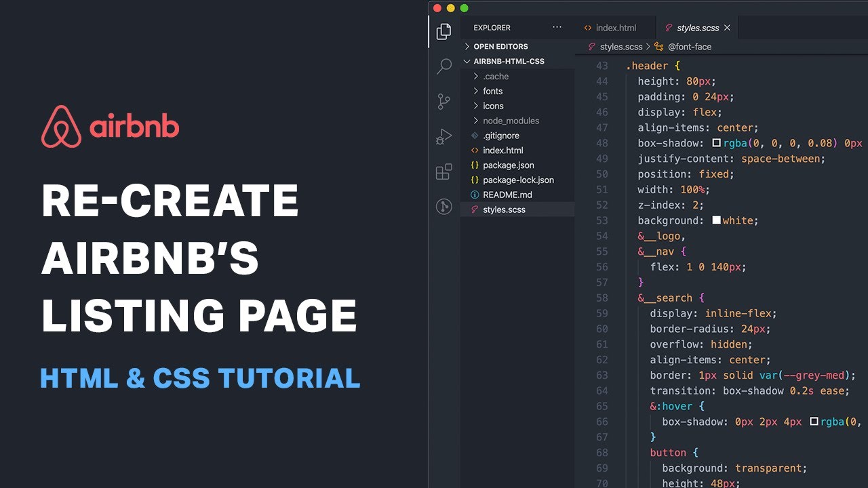Open the Explorer more actions ellipsis
868x488 pixels.
click(557, 28)
